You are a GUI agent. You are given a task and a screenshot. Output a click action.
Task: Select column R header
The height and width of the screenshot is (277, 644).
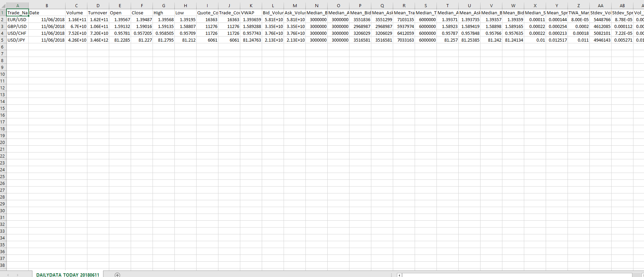coord(404,6)
